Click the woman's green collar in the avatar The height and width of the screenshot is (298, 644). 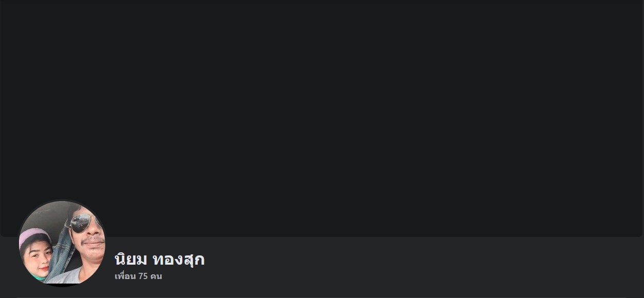[37, 277]
